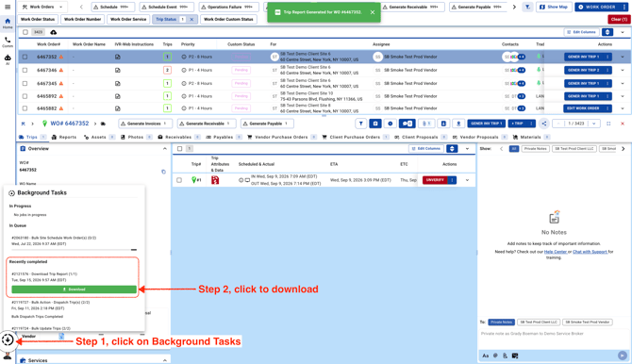Click the send note arrow button
632x364 pixels.
point(623,356)
